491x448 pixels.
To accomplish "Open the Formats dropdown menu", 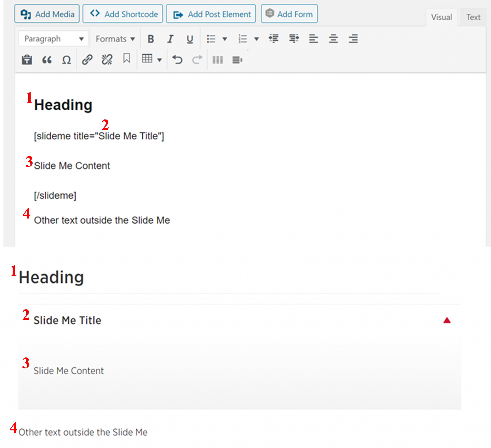I will click(x=115, y=39).
